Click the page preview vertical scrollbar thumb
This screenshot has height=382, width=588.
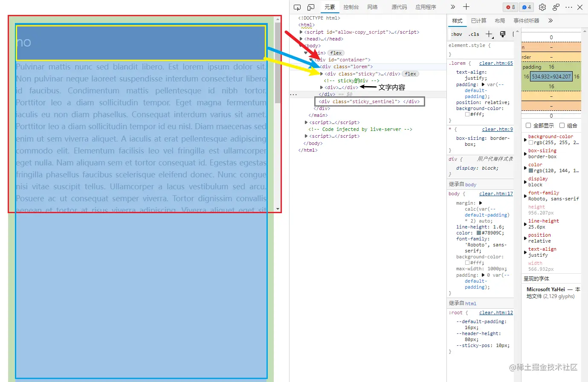pos(278,63)
